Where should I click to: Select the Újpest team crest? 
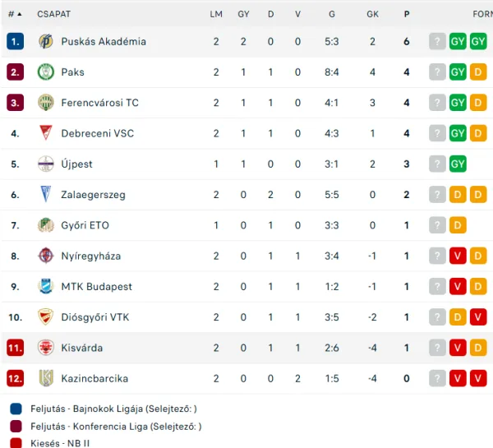click(x=45, y=164)
